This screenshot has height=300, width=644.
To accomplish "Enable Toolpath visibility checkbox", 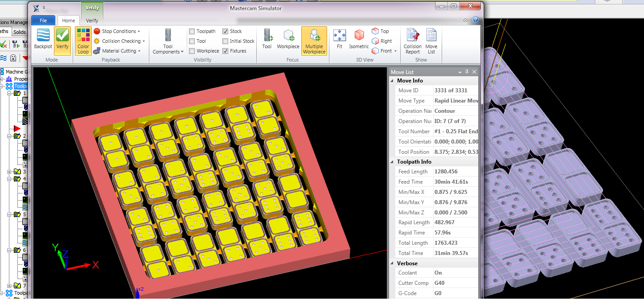I will click(x=192, y=31).
